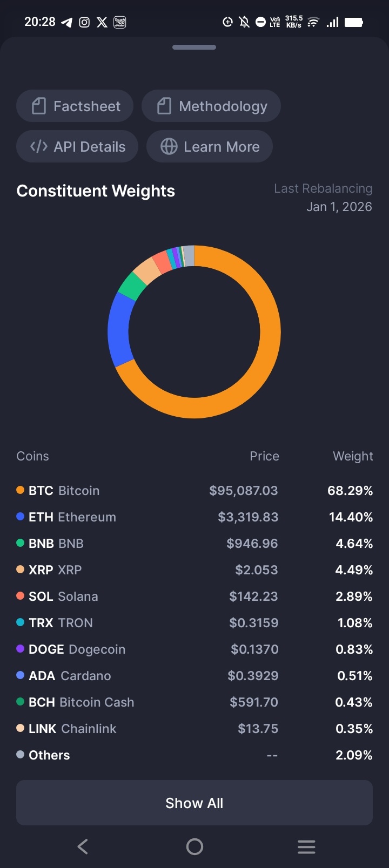Screen dimensions: 389x868
Task: Tap the Weight column header
Action: [353, 456]
